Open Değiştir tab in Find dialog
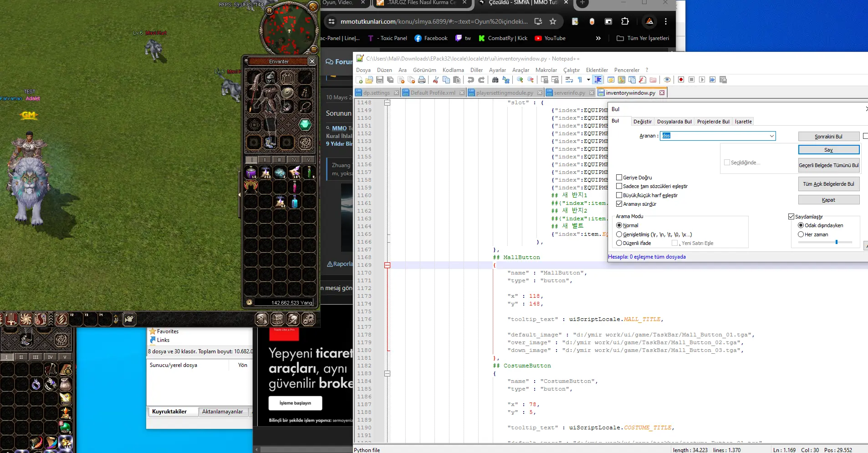This screenshot has height=453, width=868. point(642,122)
